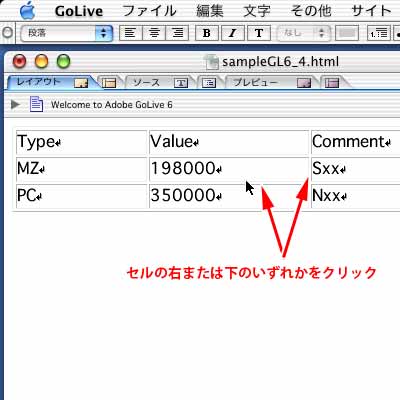Align text right in toolbar
The height and width of the screenshot is (400, 400).
click(177, 33)
